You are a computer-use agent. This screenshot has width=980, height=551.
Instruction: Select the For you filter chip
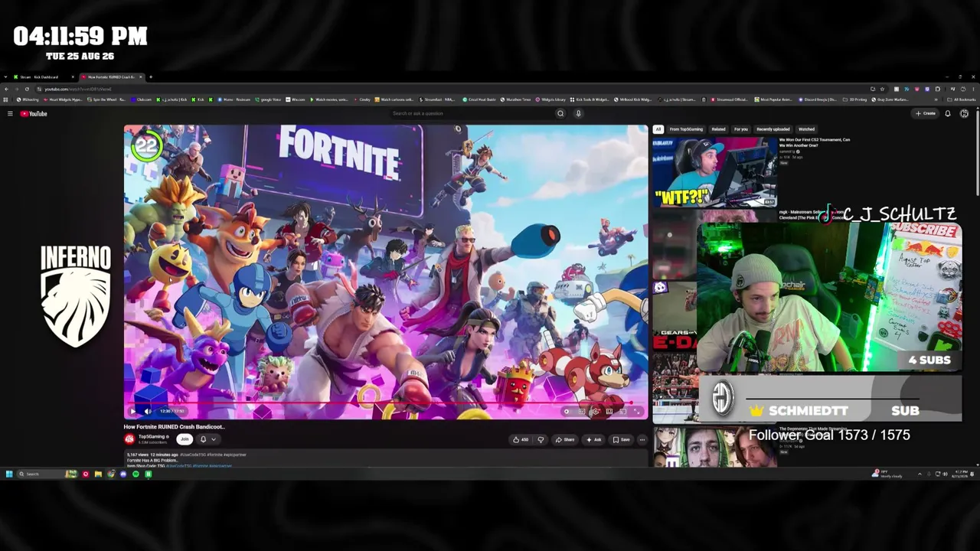pyautogui.click(x=741, y=129)
